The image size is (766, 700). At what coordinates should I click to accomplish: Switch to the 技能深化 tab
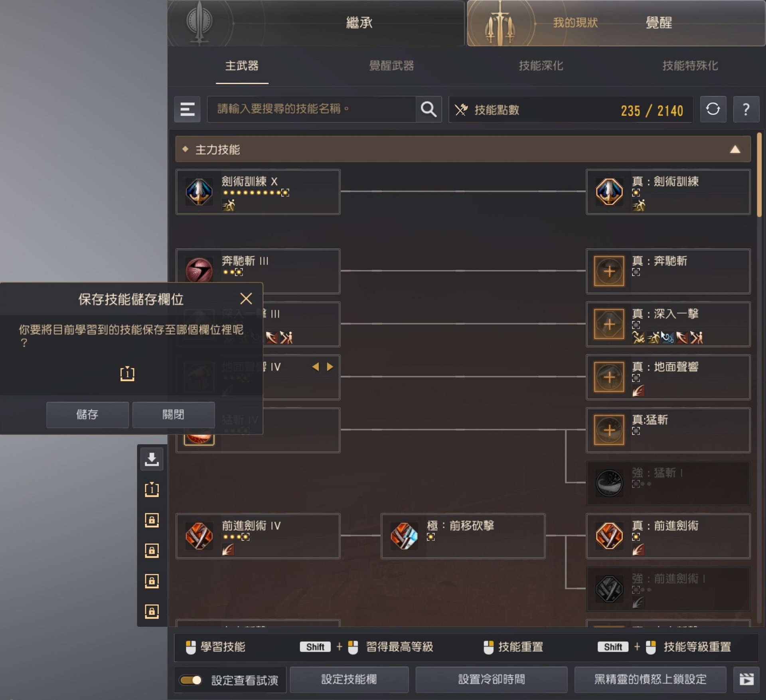(541, 65)
